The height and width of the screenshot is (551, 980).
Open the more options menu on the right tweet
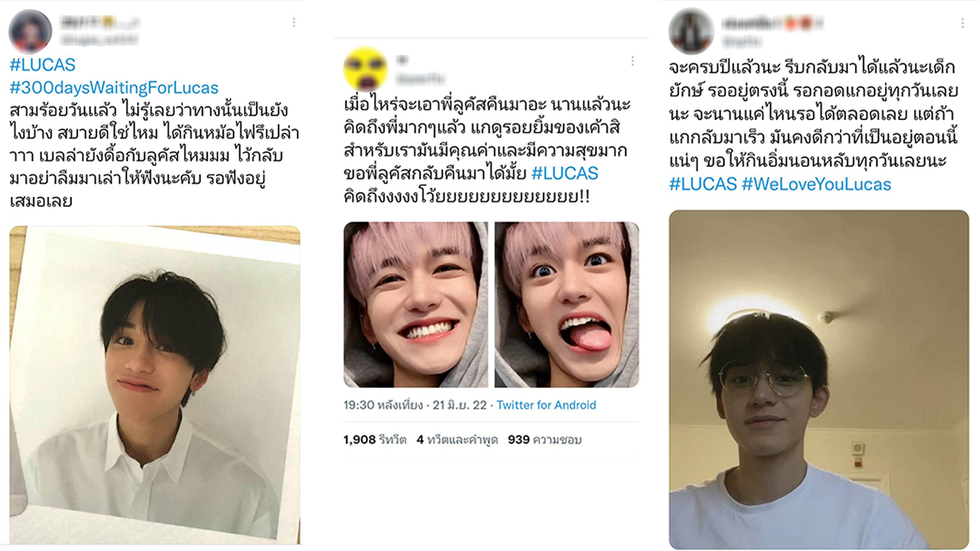pos(963,24)
